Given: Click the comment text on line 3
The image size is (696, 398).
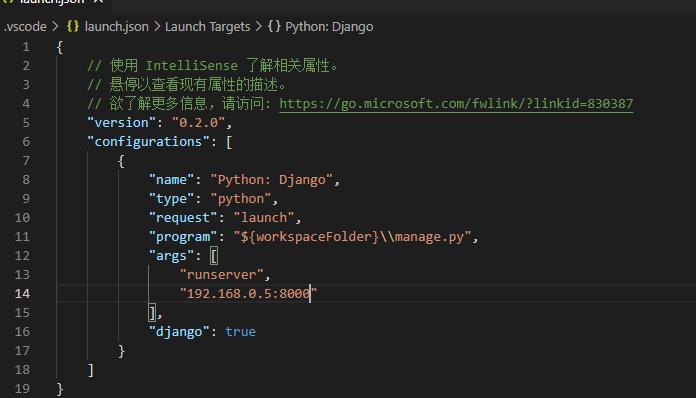Looking at the screenshot, I should point(187,84).
